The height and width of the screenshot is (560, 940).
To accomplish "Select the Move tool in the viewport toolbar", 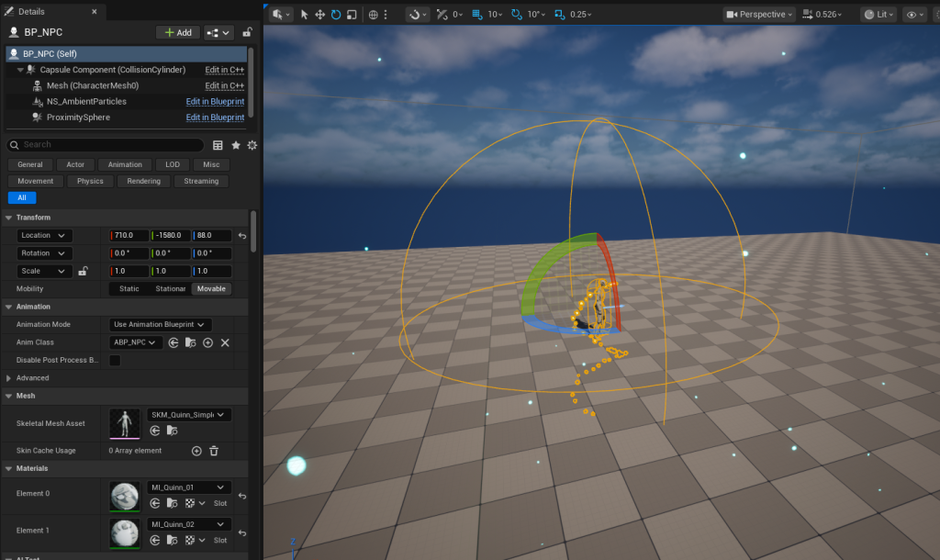I will click(x=320, y=15).
